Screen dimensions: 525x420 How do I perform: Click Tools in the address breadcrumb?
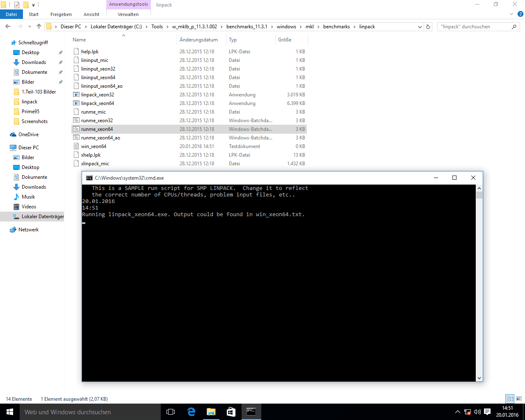click(157, 27)
